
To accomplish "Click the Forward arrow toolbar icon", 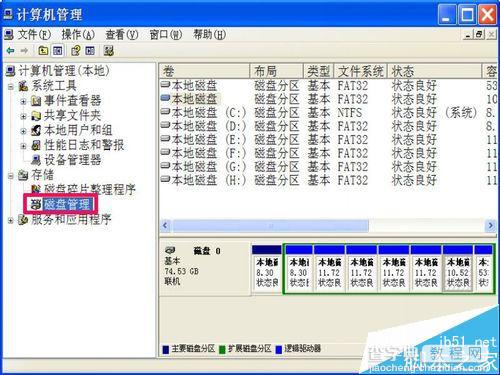I will click(x=24, y=51).
